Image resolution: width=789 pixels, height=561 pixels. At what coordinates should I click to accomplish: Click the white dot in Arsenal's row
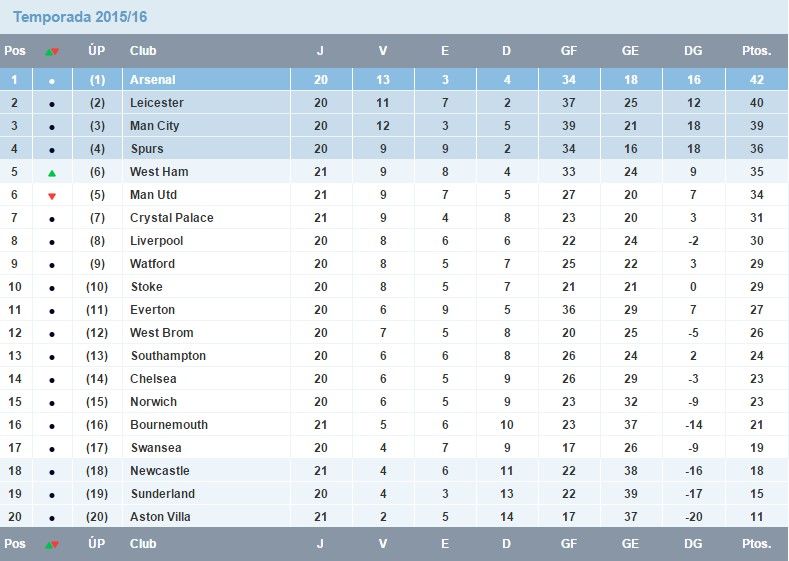[x=52, y=81]
